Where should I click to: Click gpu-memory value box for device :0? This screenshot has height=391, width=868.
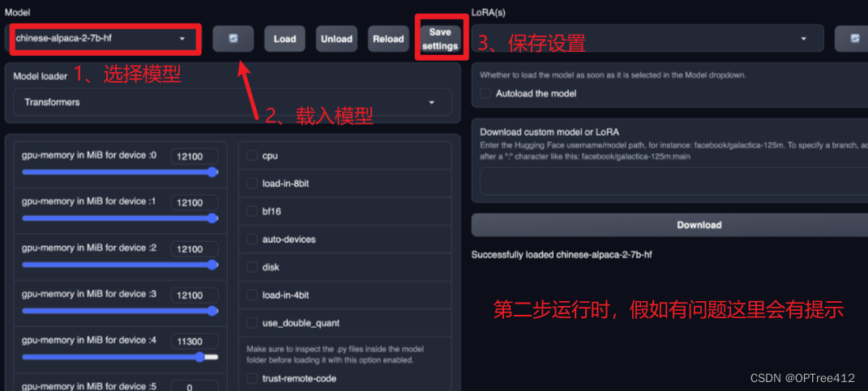195,156
